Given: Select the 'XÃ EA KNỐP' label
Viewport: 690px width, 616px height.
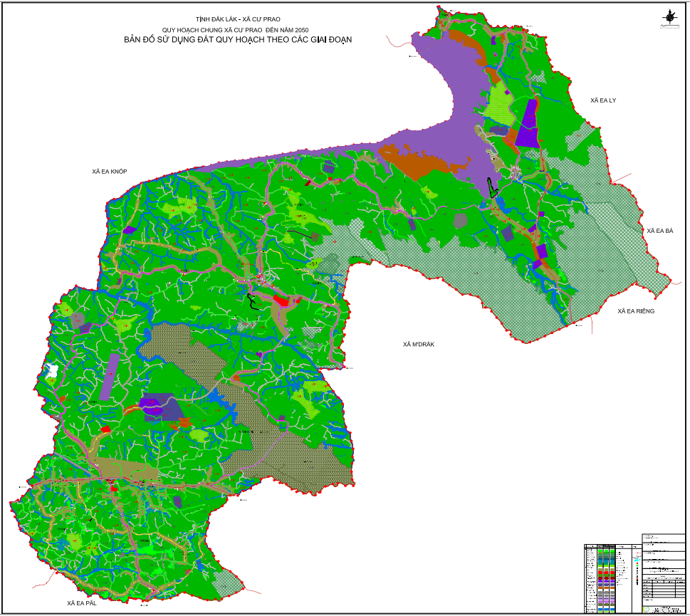Looking at the screenshot, I should click(x=110, y=171).
